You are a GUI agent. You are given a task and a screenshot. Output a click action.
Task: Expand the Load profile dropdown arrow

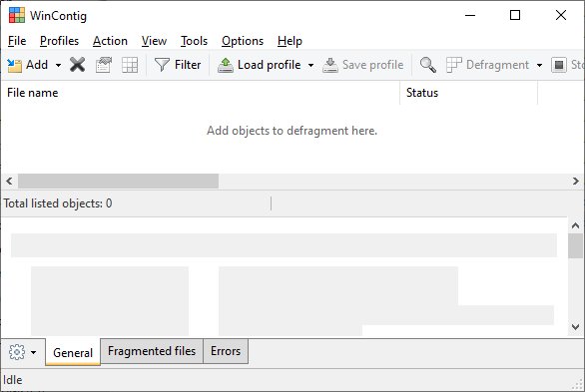(x=310, y=65)
